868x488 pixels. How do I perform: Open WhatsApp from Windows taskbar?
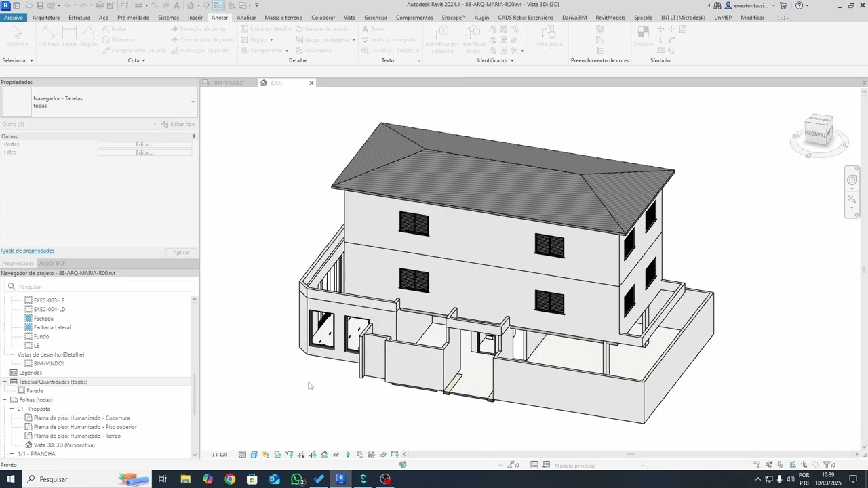coord(297,479)
